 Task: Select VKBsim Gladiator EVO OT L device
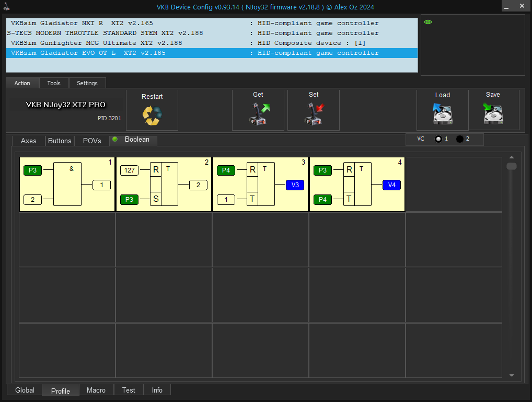(x=212, y=53)
